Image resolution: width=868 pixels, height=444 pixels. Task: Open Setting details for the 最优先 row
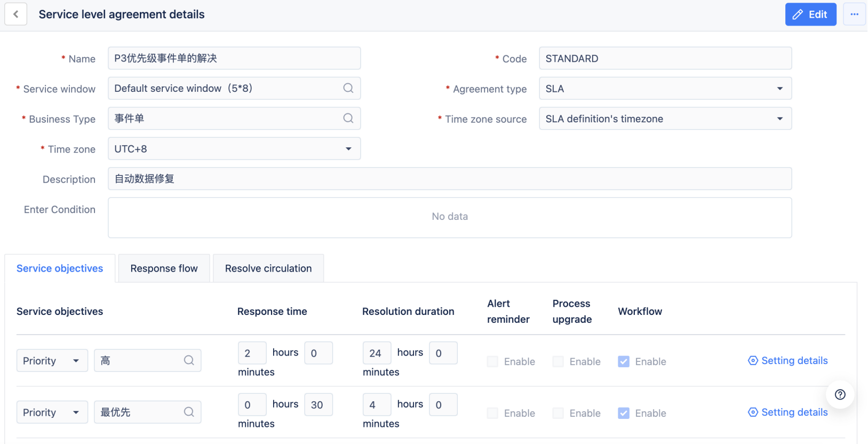(788, 412)
